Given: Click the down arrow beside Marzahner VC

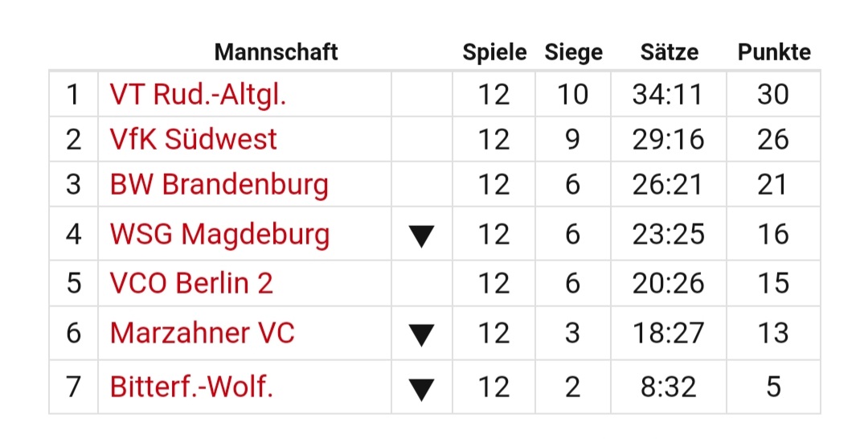Looking at the screenshot, I should coord(421,334).
